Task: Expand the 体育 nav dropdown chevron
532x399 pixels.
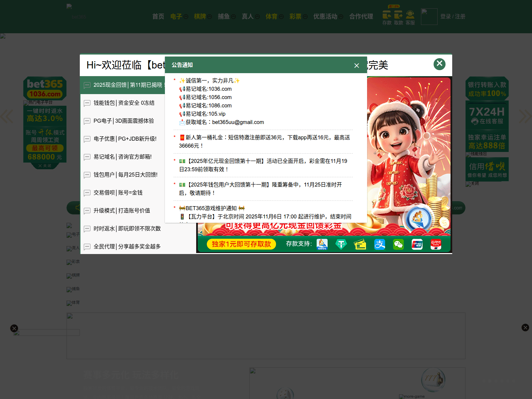Action: (281, 17)
